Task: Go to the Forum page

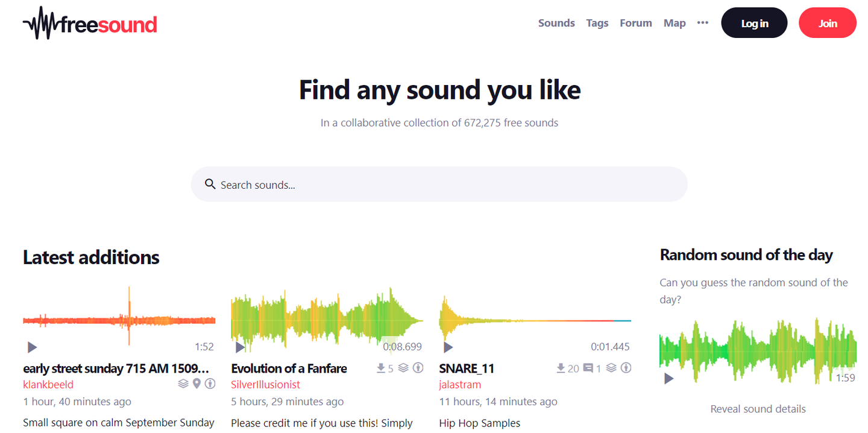Action: click(636, 23)
